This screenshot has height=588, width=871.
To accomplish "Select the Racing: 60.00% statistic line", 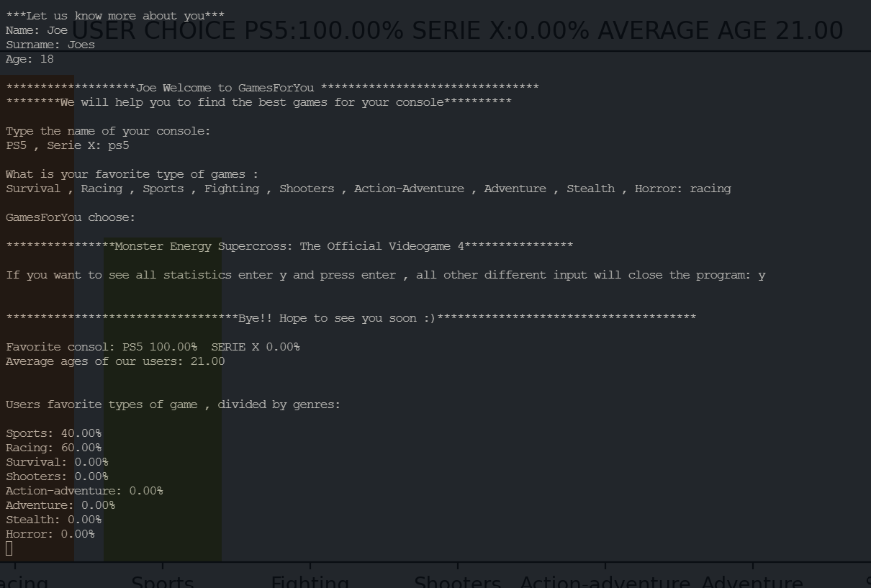I will [53, 447].
